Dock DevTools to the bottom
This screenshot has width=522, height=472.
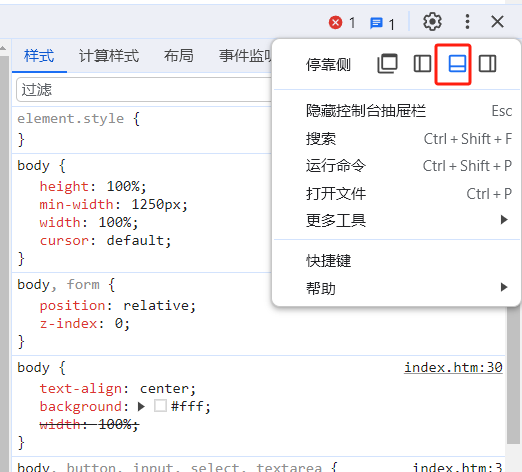(457, 64)
